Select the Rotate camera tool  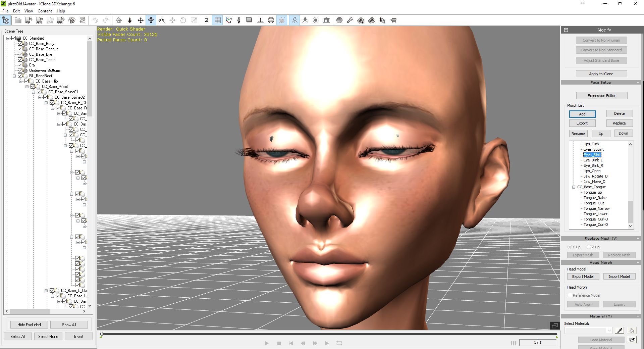click(x=151, y=20)
